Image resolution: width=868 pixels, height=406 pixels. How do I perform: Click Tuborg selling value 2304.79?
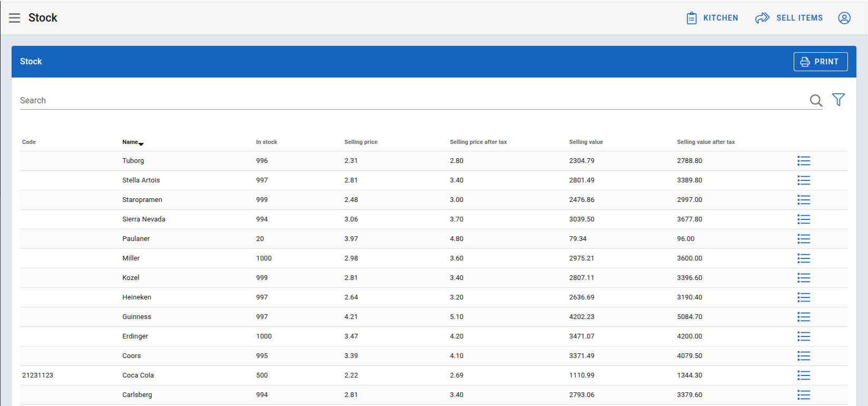click(x=582, y=161)
